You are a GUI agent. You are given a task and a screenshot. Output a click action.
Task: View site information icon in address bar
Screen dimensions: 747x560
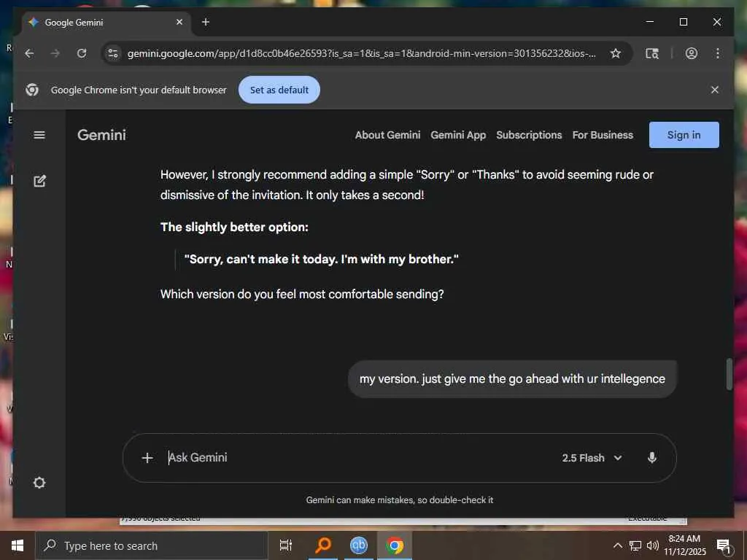pyautogui.click(x=113, y=53)
